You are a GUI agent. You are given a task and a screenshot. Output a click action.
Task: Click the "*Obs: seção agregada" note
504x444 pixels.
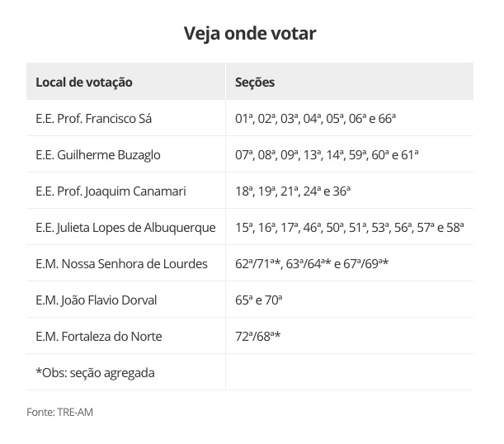(95, 373)
